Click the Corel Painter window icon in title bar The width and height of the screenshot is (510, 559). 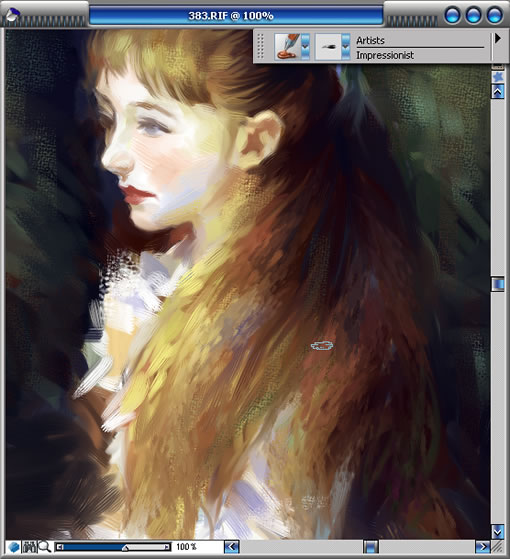[x=12, y=15]
